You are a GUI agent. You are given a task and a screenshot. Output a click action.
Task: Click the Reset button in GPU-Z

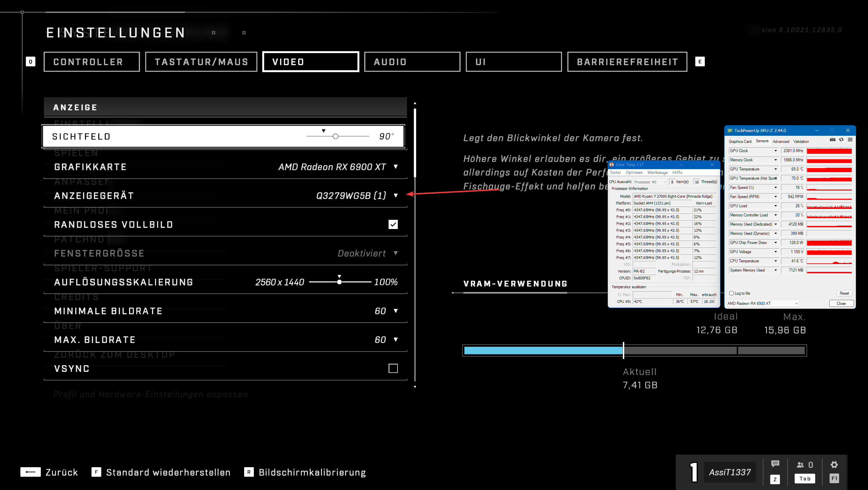pos(844,293)
